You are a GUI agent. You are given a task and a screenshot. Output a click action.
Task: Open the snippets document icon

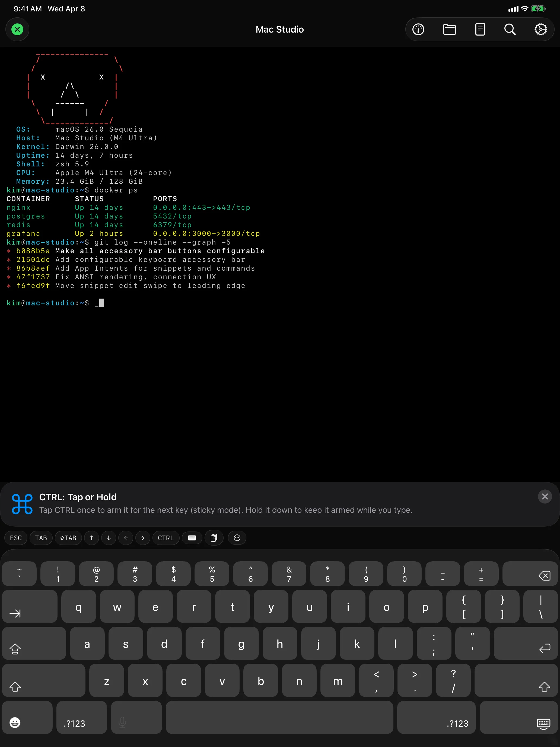[480, 29]
